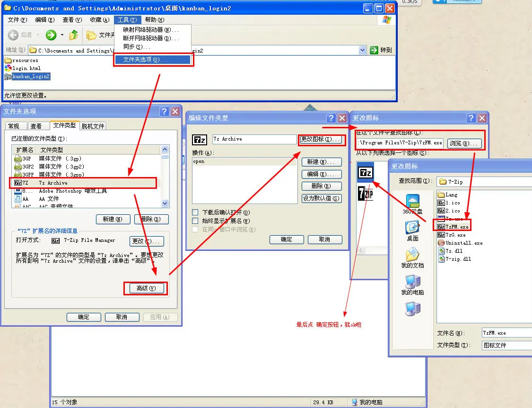Click the 文件名 input field

pos(506,333)
